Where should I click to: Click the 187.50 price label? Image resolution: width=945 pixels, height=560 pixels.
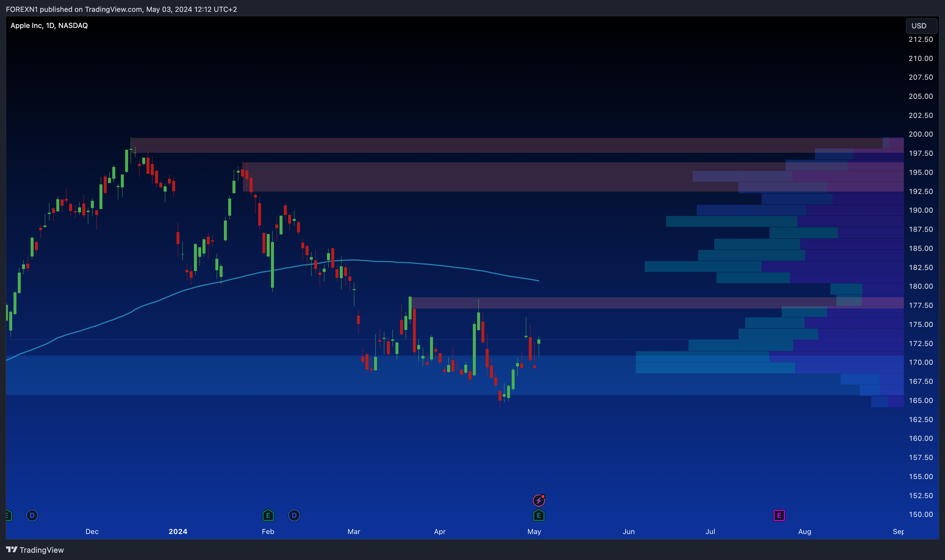(920, 229)
